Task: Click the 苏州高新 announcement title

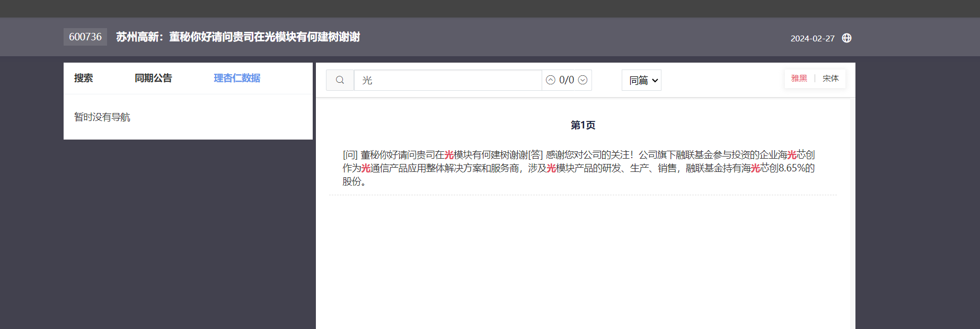Action: point(238,37)
